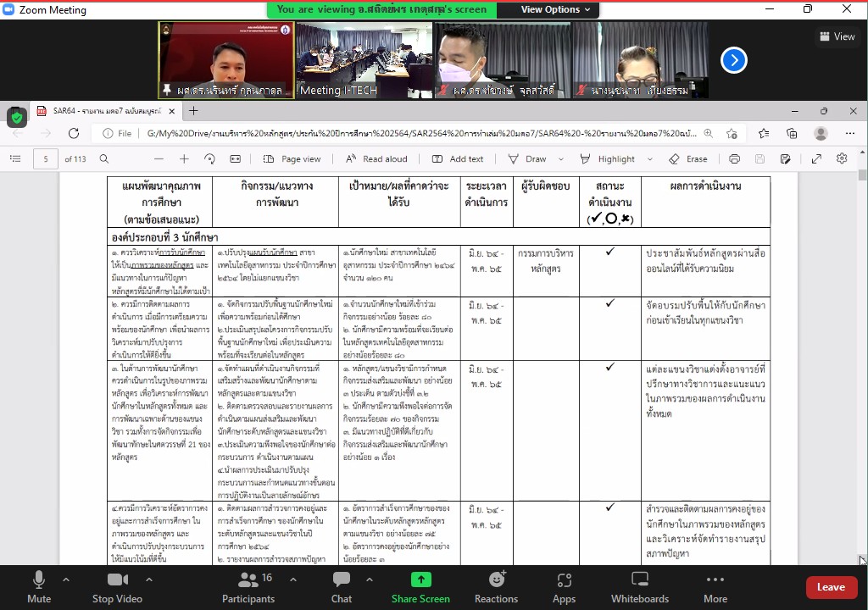This screenshot has width=868, height=610.
Task: Open browser Settings and more menu
Action: pos(850,133)
